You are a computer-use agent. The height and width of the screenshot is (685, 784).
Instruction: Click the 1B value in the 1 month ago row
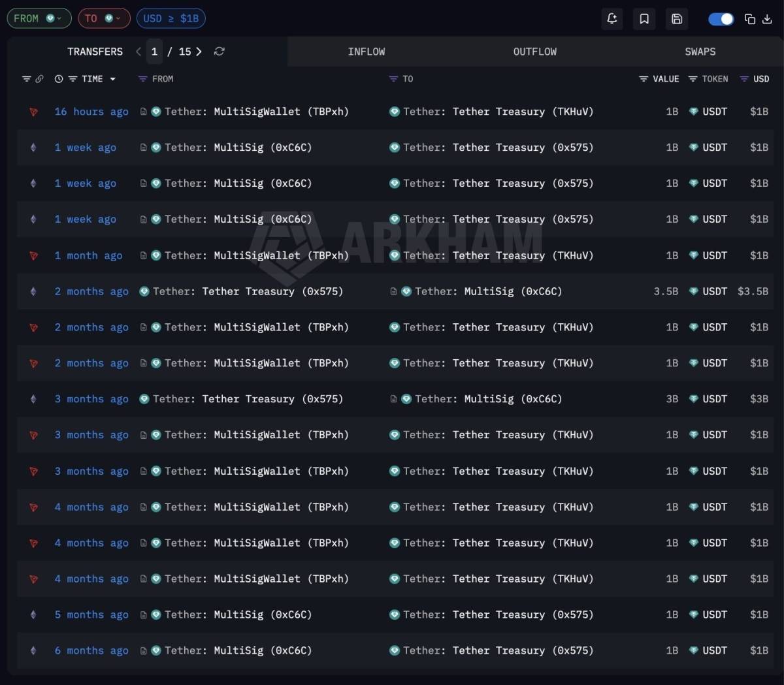[672, 255]
